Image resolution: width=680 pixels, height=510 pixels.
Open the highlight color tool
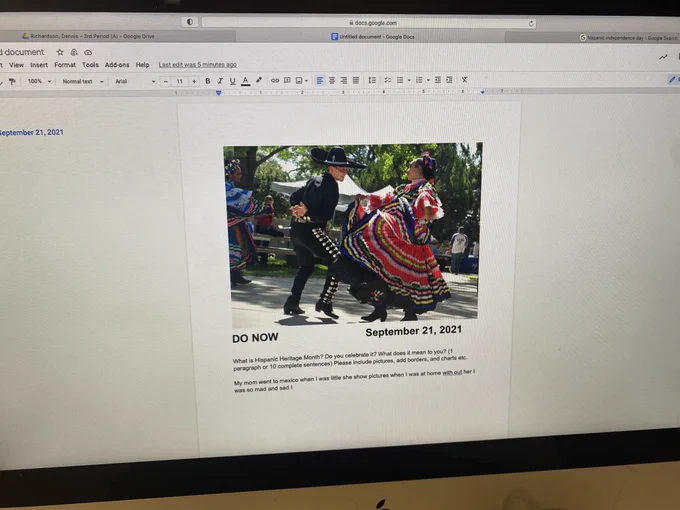pos(259,80)
